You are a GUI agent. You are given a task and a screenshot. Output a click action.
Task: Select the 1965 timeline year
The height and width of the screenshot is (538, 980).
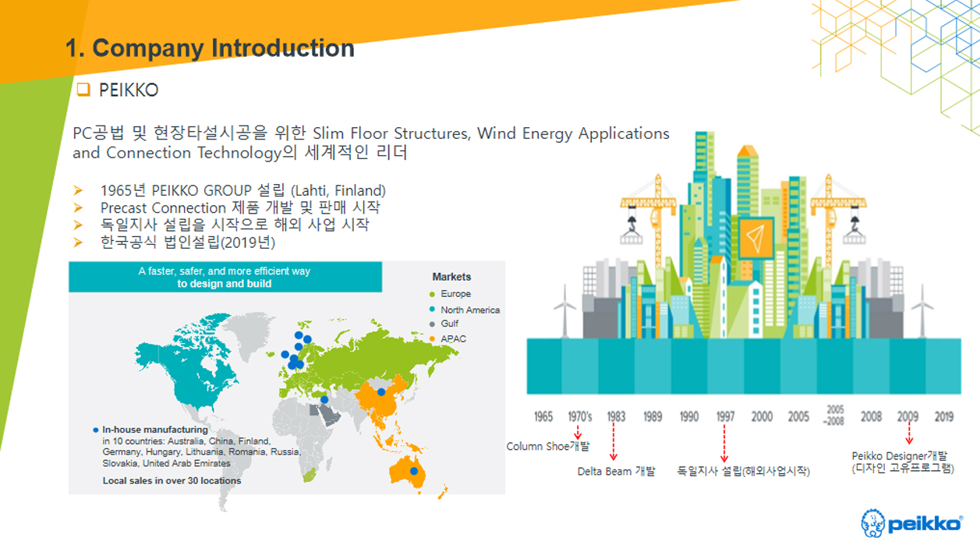tap(543, 416)
